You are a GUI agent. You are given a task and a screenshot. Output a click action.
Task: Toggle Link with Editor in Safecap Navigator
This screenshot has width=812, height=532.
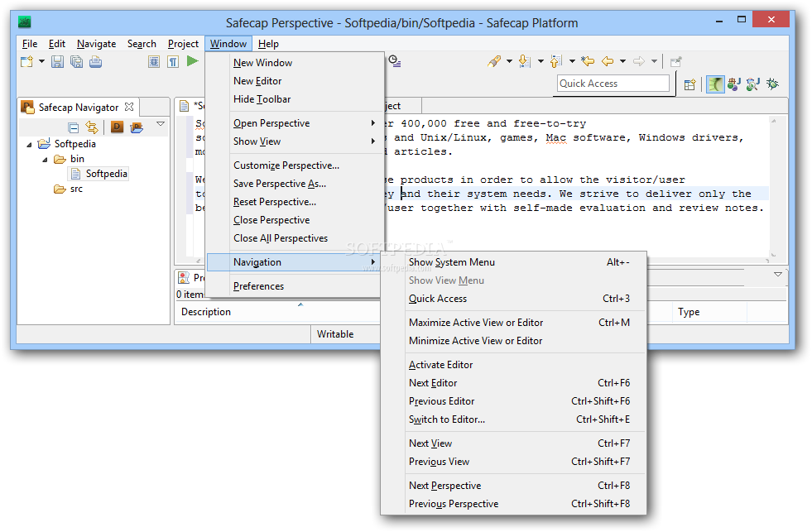pyautogui.click(x=92, y=127)
